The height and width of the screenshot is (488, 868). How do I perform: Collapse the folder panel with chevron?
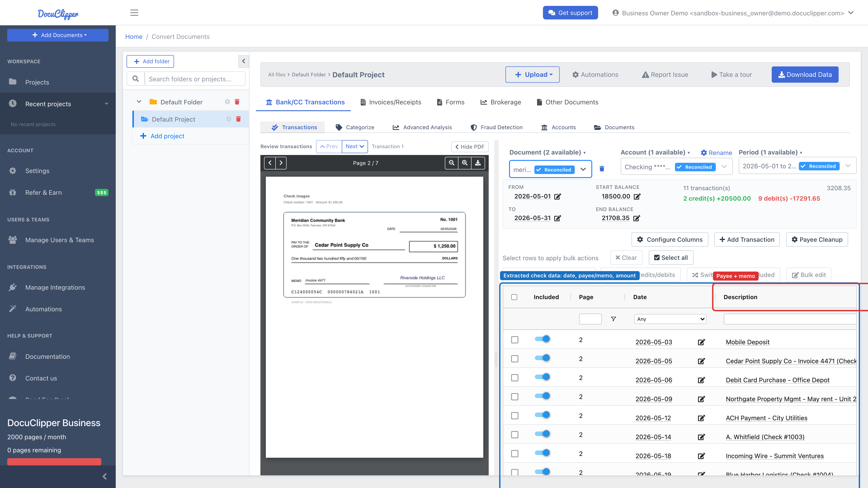243,61
